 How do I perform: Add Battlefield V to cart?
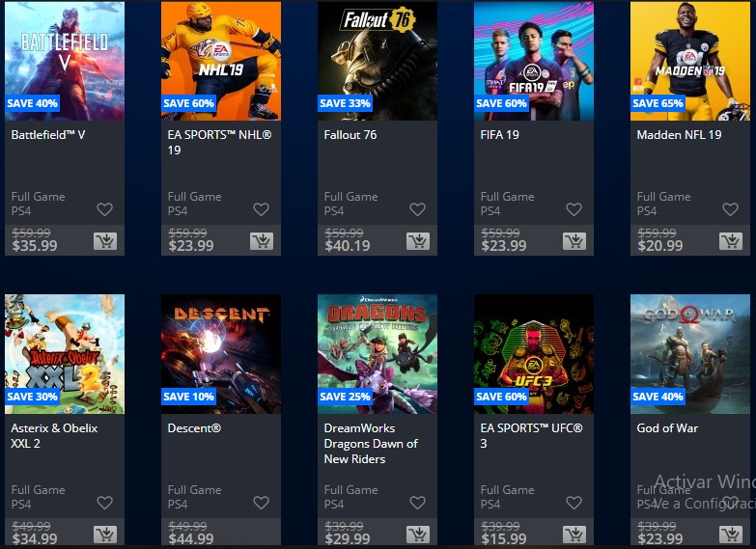105,241
